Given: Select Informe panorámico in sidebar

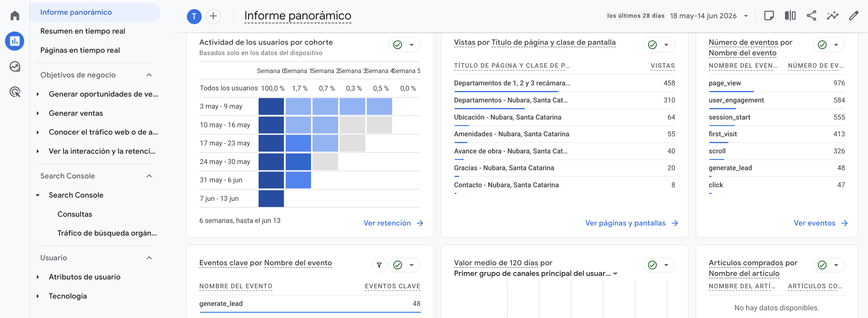Looking at the screenshot, I should (x=95, y=12).
